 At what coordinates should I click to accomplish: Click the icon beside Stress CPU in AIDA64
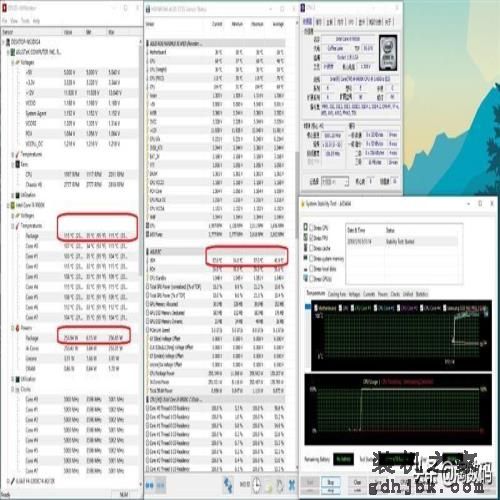(x=306, y=227)
